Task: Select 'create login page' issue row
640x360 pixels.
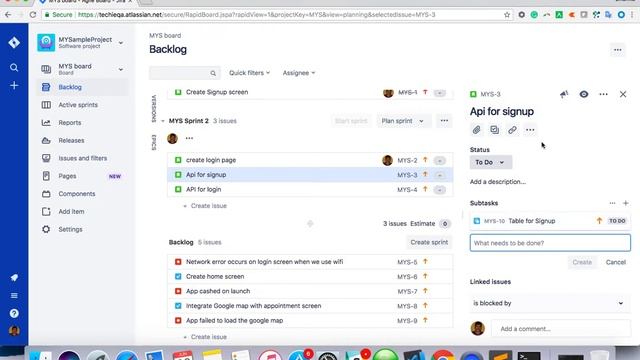Action: (310, 160)
